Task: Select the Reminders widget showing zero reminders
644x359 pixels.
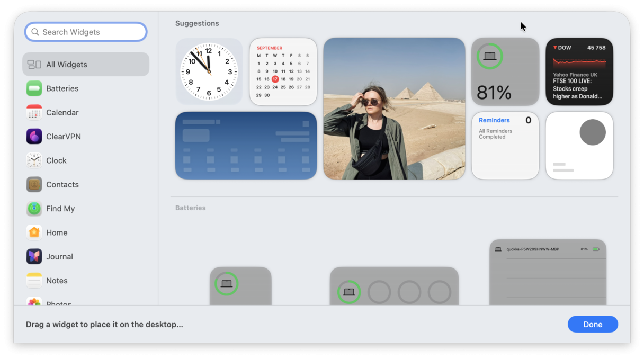Action: (505, 145)
